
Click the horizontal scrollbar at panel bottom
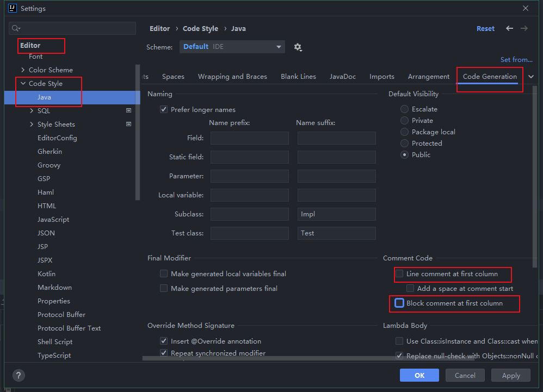[x=308, y=359]
